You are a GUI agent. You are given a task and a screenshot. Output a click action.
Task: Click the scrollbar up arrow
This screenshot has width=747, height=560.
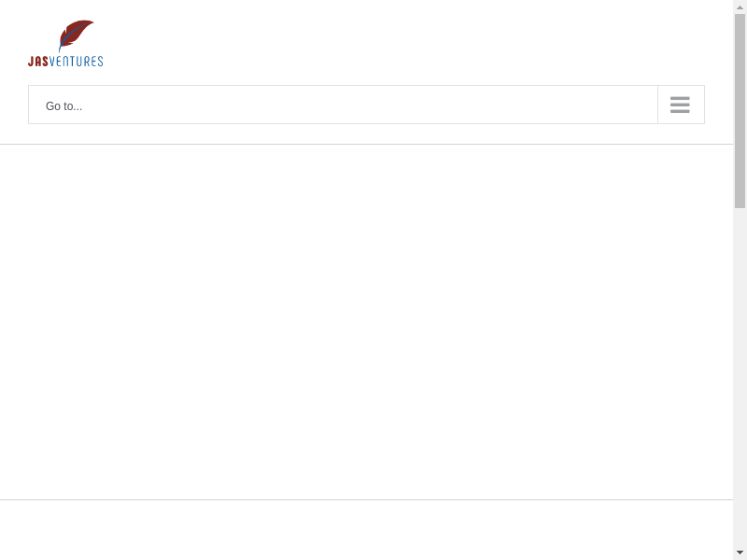tap(740, 7)
